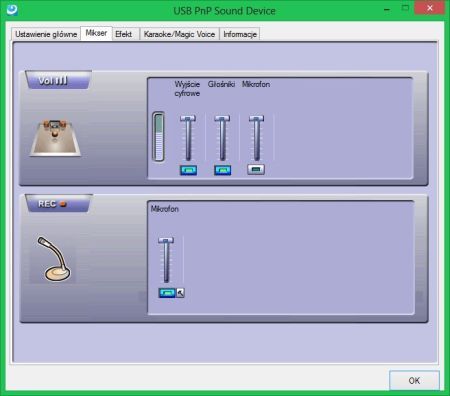The height and width of the screenshot is (396, 450).
Task: Click the Głośniki volume slider handle
Action: point(222,118)
